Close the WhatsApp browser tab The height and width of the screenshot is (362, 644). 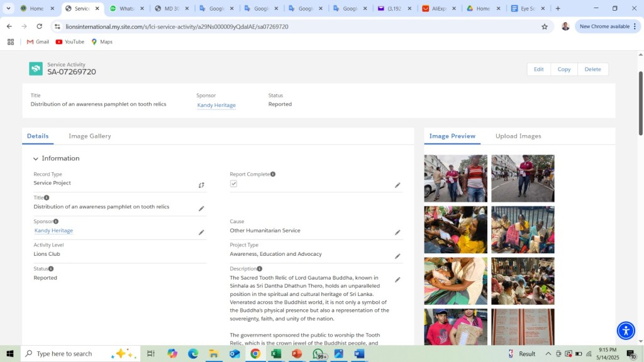pos(142,8)
